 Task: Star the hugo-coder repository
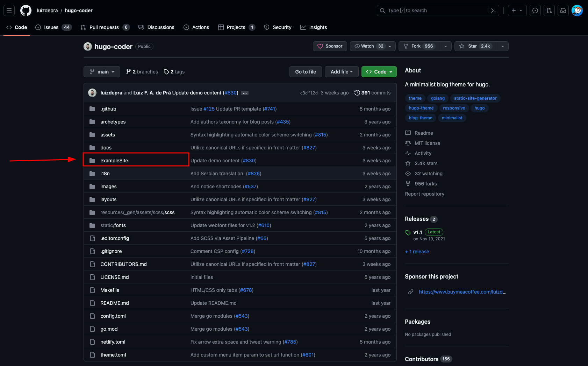click(x=475, y=46)
